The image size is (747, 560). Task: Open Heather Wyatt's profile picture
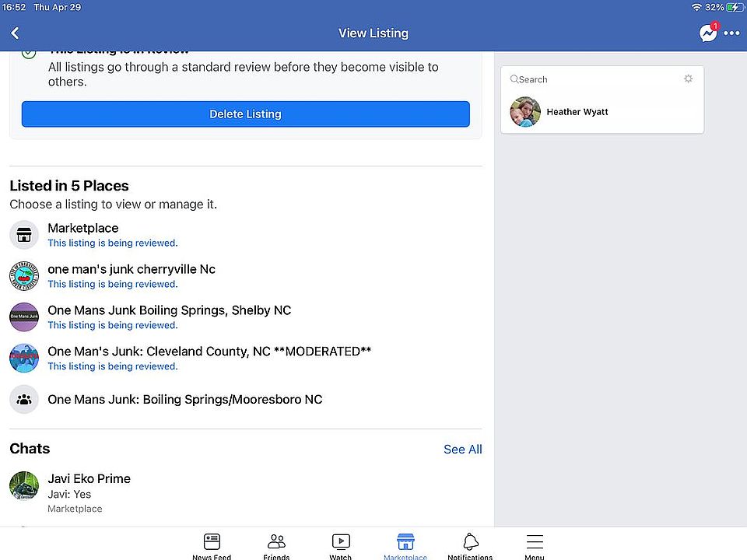(525, 112)
